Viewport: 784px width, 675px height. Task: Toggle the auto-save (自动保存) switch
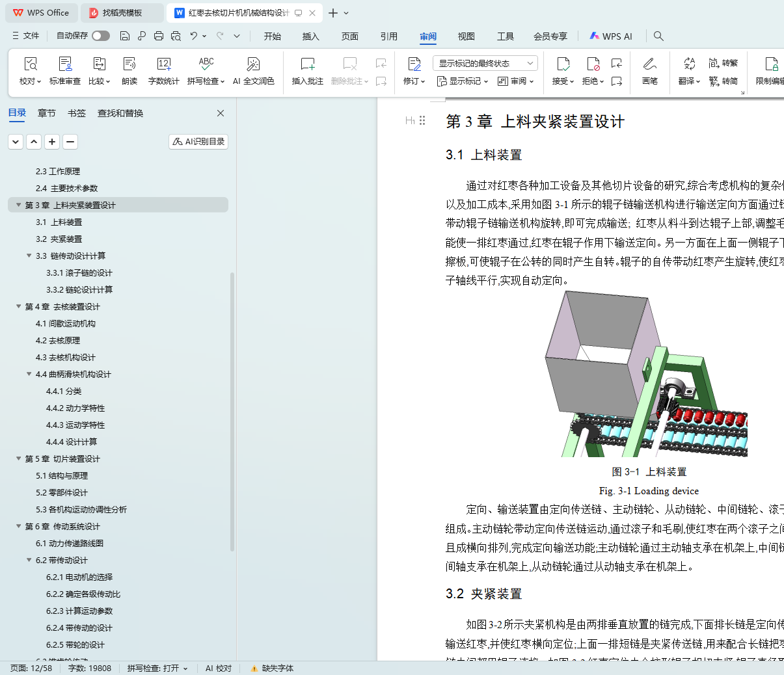[x=100, y=36]
